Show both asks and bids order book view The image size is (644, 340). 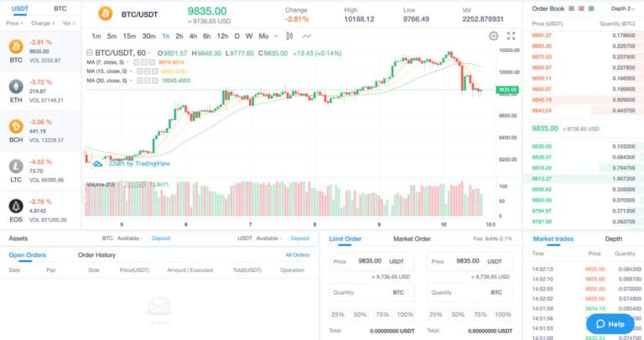[x=571, y=8]
